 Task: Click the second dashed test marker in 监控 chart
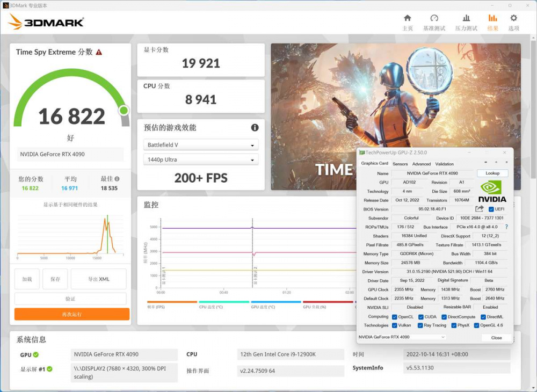point(253,253)
